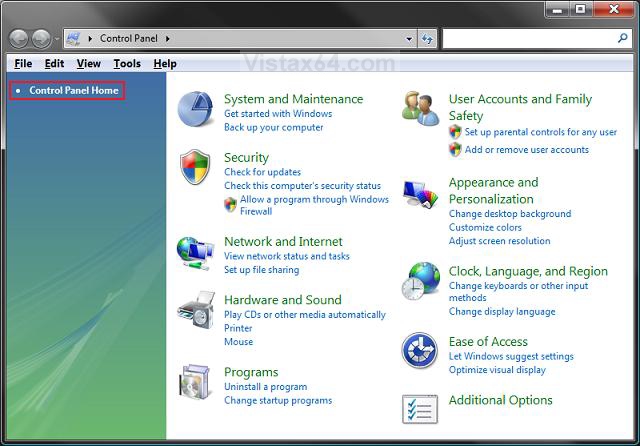Image resolution: width=640 pixels, height=446 pixels.
Task: Open the Edit menu
Action: click(54, 64)
